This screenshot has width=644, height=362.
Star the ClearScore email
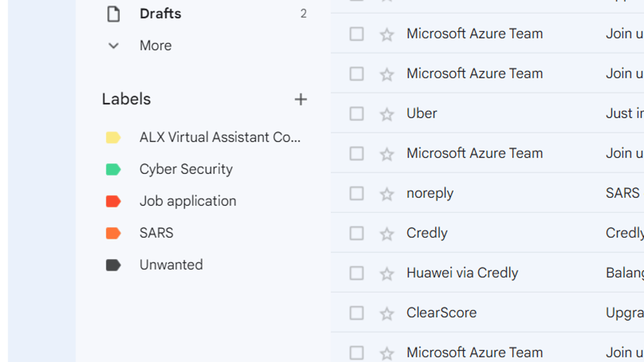(387, 313)
